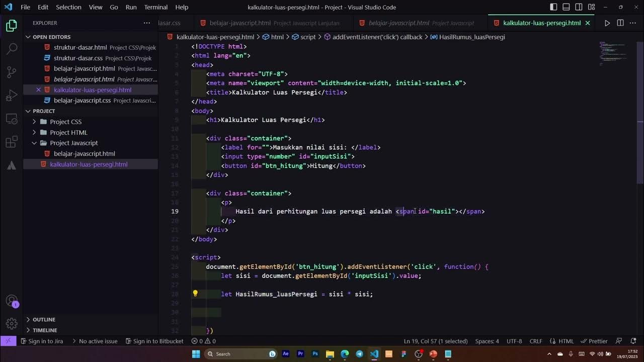Viewport: 644px width, 362px height.
Task: Click the Windows taskbar search box
Action: [x=240, y=354]
